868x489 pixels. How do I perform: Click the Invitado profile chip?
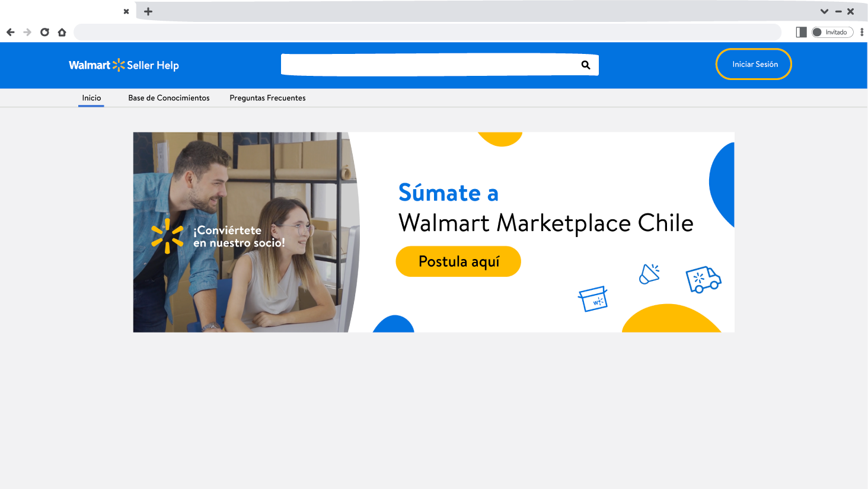pyautogui.click(x=832, y=32)
